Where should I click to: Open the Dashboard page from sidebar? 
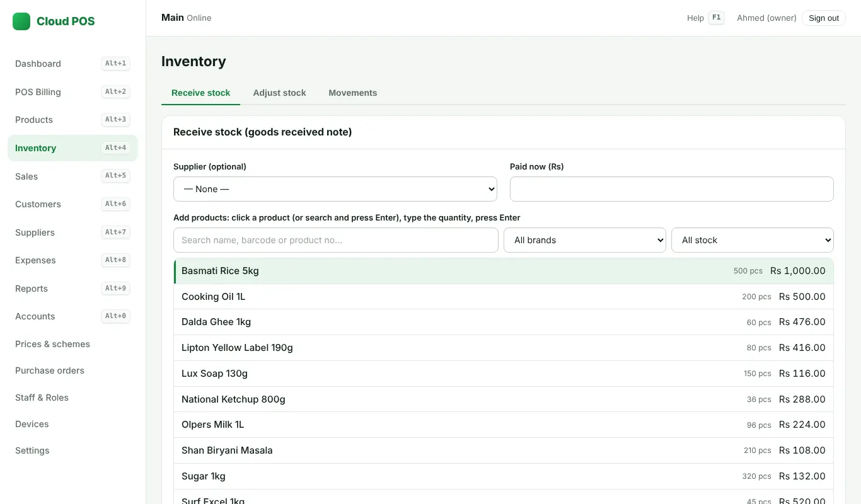tap(72, 64)
